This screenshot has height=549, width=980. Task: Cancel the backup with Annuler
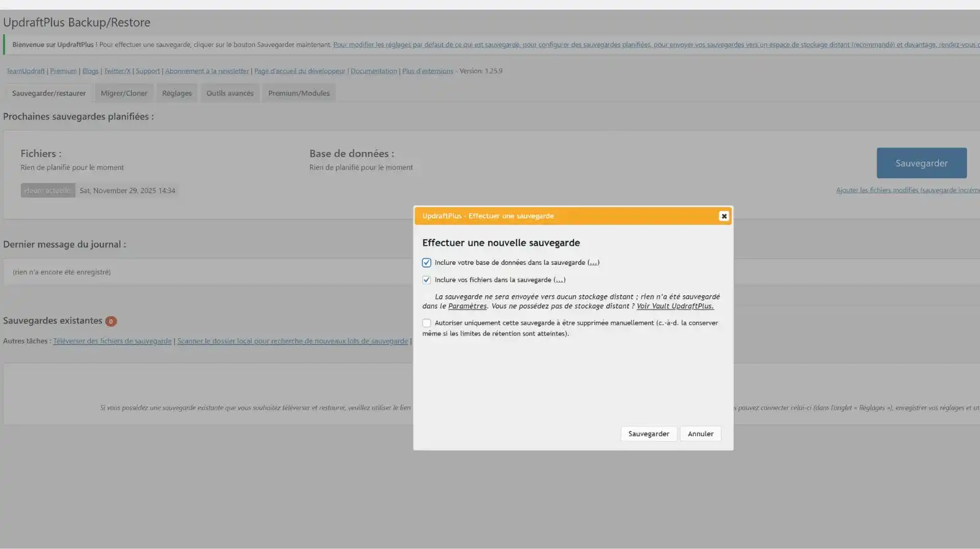point(700,434)
